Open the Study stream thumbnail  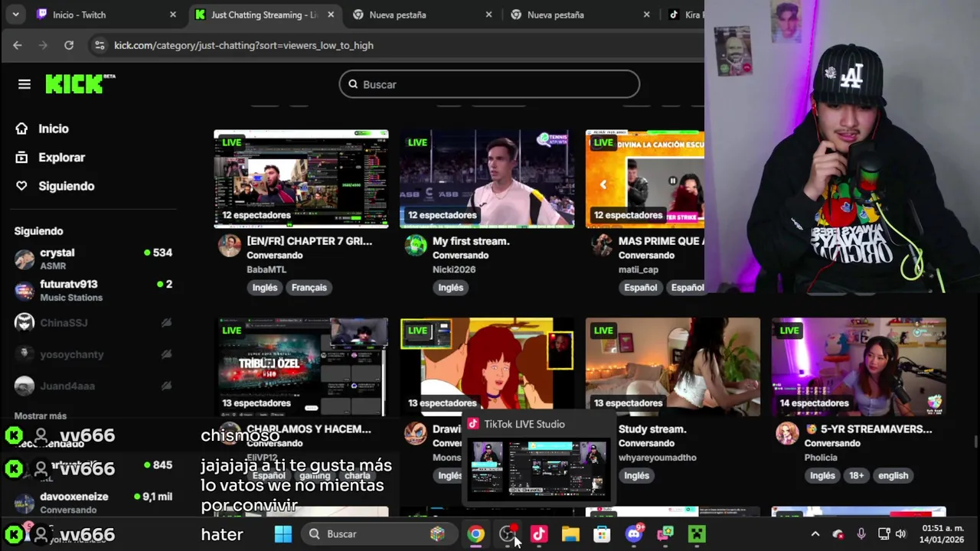pyautogui.click(x=673, y=367)
